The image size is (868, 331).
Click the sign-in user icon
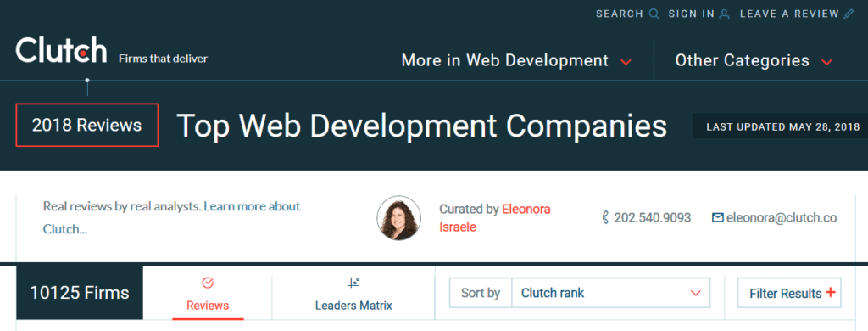(x=724, y=14)
